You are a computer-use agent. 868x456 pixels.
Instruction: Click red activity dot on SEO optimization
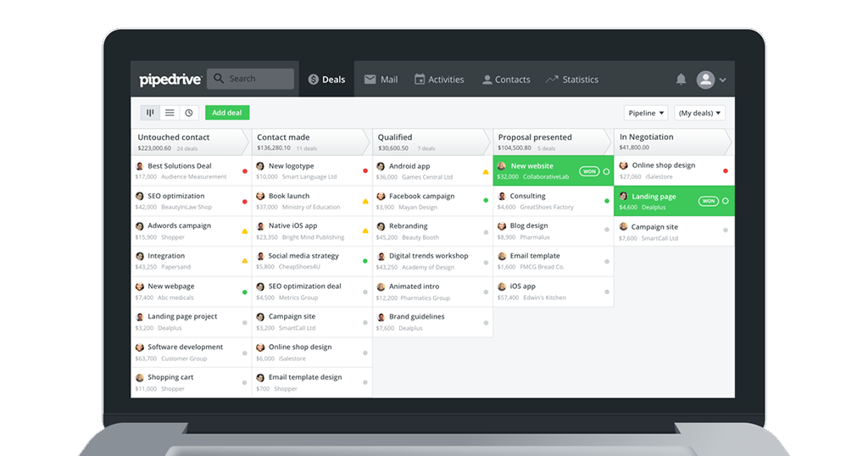tap(245, 202)
